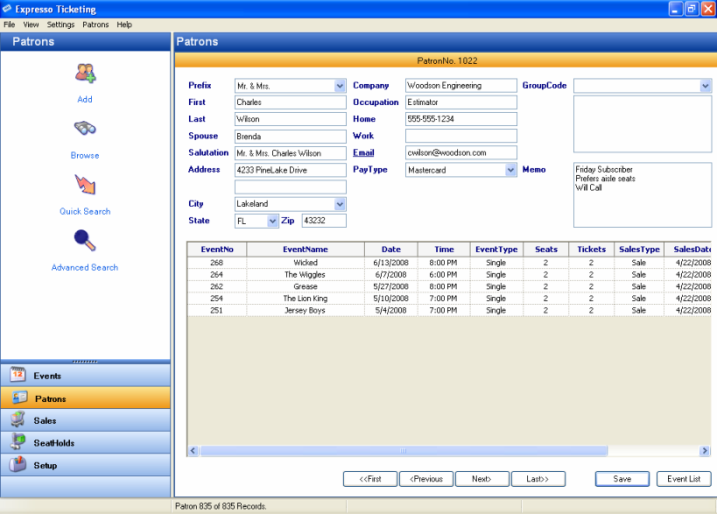Expand the City dropdown
The image size is (717, 514).
(x=340, y=204)
